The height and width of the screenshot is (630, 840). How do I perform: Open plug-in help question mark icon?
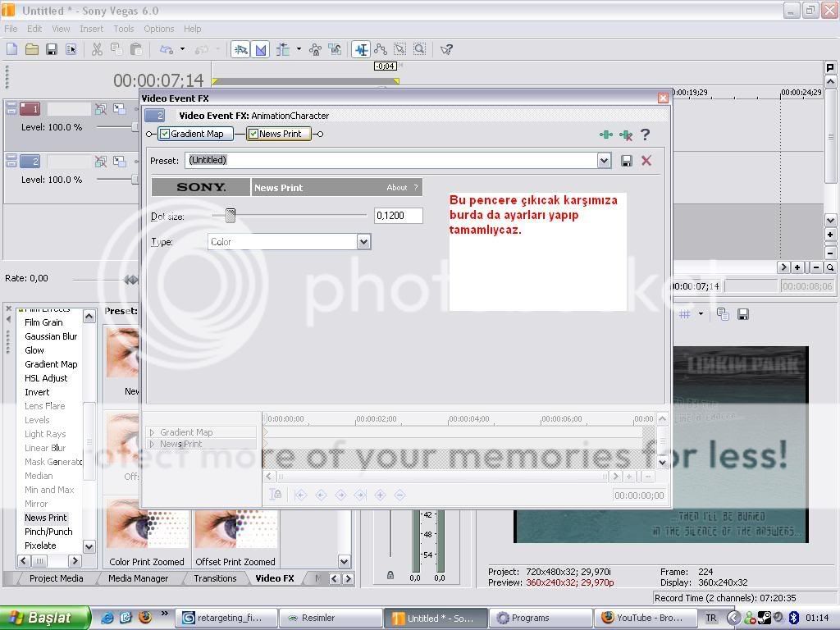(646, 135)
